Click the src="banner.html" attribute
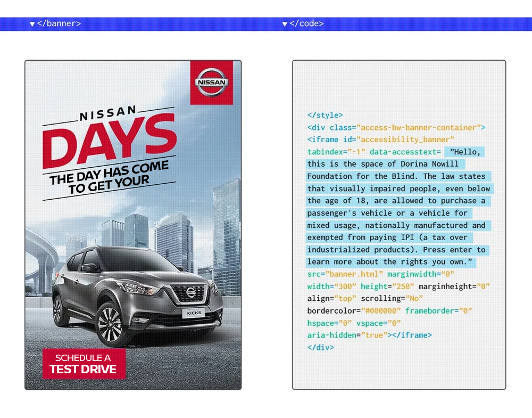Image resolution: width=532 pixels, height=418 pixels. (x=345, y=274)
